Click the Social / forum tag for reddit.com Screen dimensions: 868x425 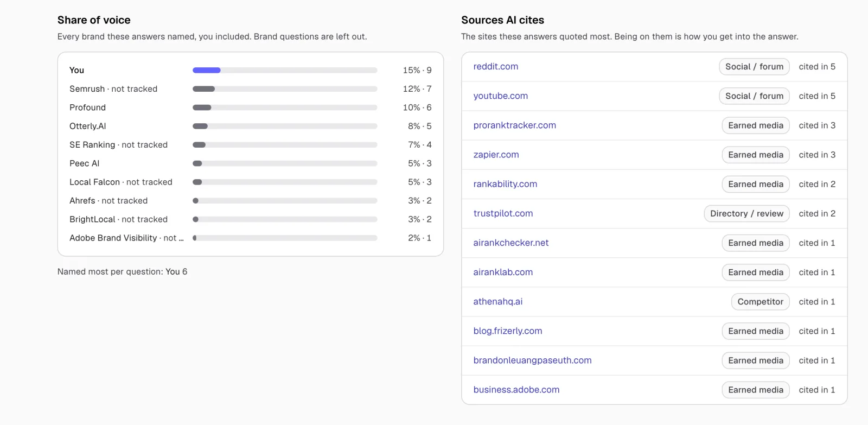coord(754,66)
